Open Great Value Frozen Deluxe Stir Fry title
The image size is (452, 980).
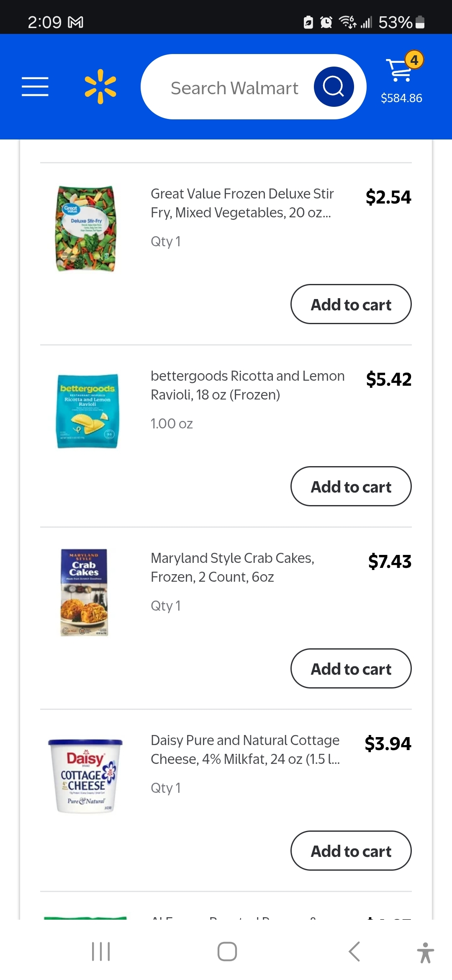(242, 203)
